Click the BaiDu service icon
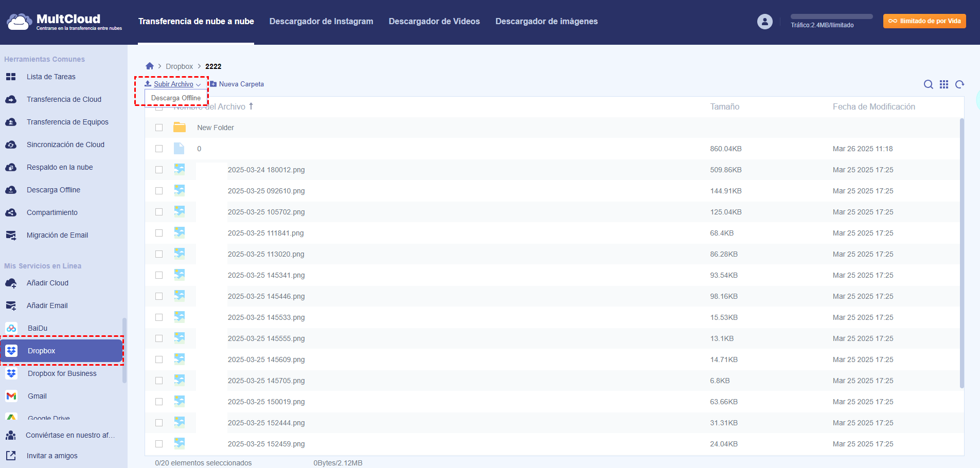 [x=11, y=328]
